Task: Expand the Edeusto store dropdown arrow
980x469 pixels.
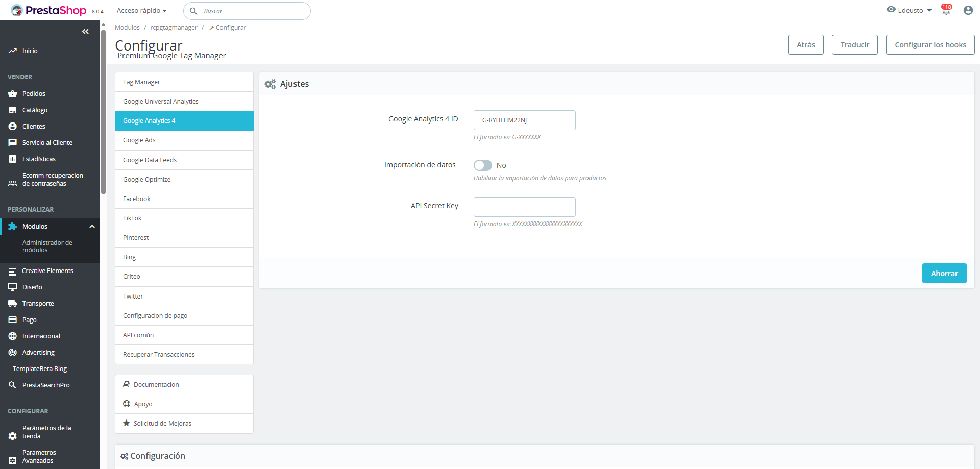Action: coord(929,10)
